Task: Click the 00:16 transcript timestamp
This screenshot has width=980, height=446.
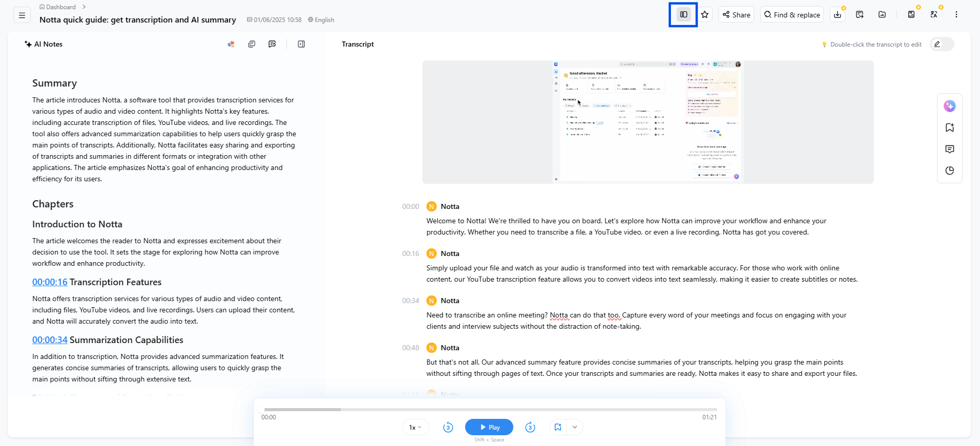Action: [411, 254]
